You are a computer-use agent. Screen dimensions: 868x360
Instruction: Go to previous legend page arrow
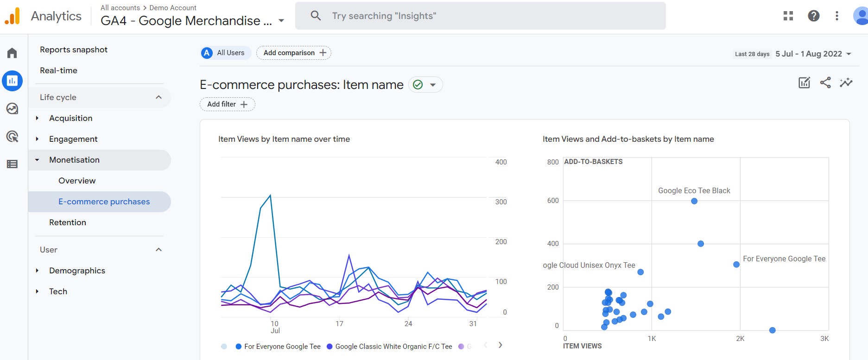486,345
